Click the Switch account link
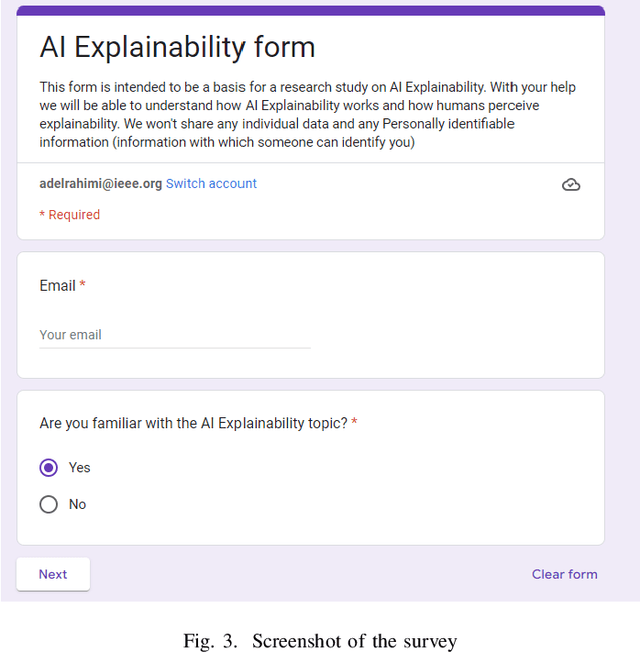640x653 pixels. [211, 184]
